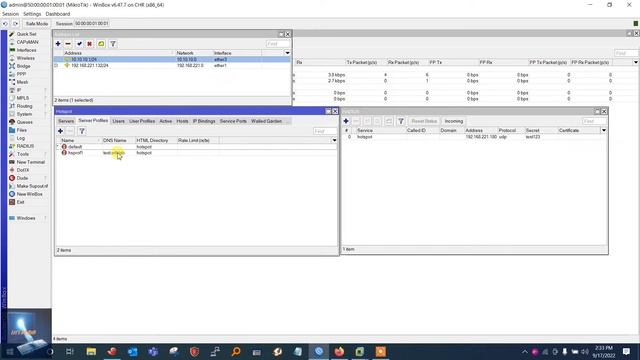Open Files from the sidebar
This screenshot has width=640, height=360.
coord(22,130)
